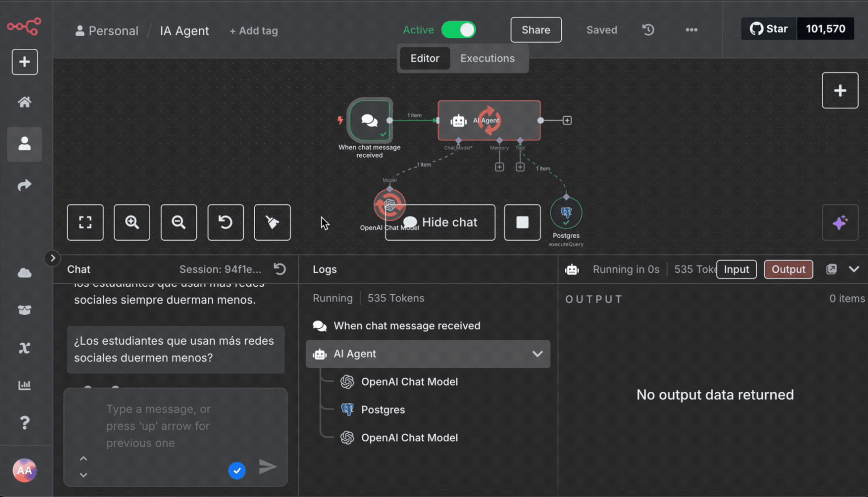
Task: Send the chat message
Action: point(268,467)
